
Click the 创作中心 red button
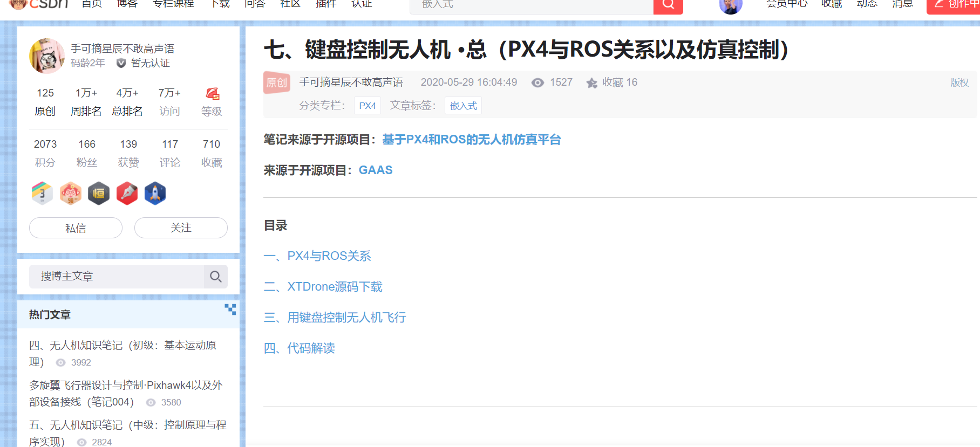954,5
